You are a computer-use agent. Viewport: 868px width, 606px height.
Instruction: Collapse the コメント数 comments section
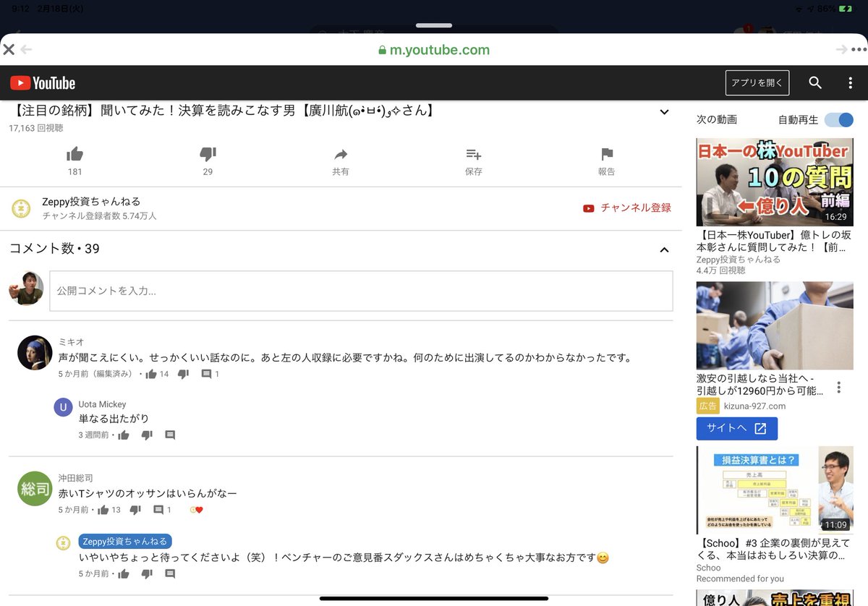(x=664, y=249)
